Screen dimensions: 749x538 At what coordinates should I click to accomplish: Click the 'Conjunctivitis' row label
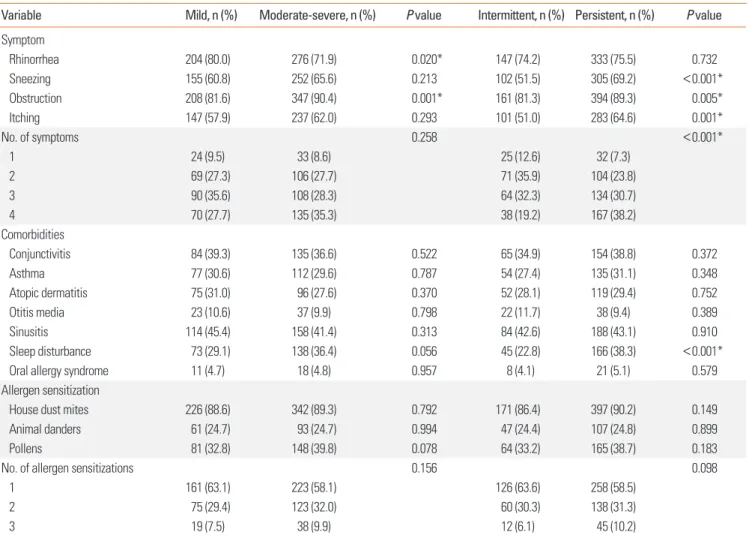(40, 254)
